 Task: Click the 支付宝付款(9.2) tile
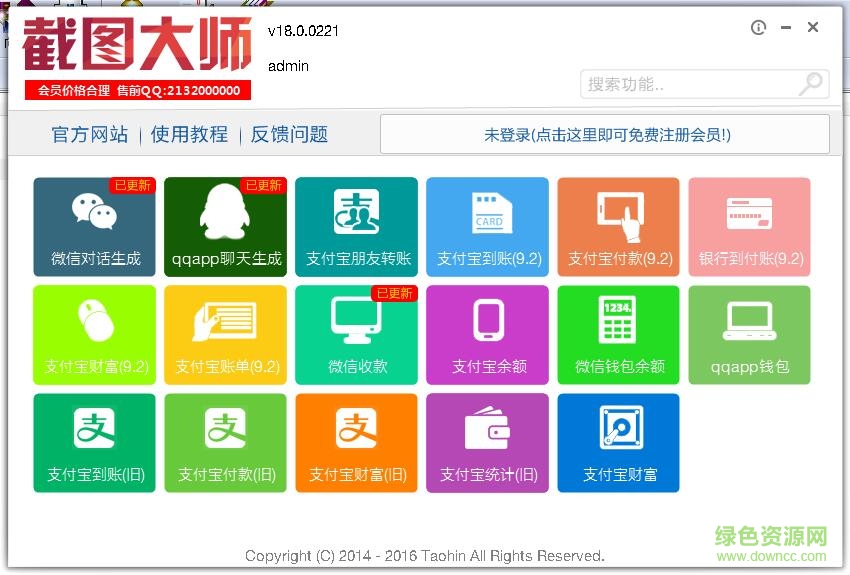tap(619, 227)
